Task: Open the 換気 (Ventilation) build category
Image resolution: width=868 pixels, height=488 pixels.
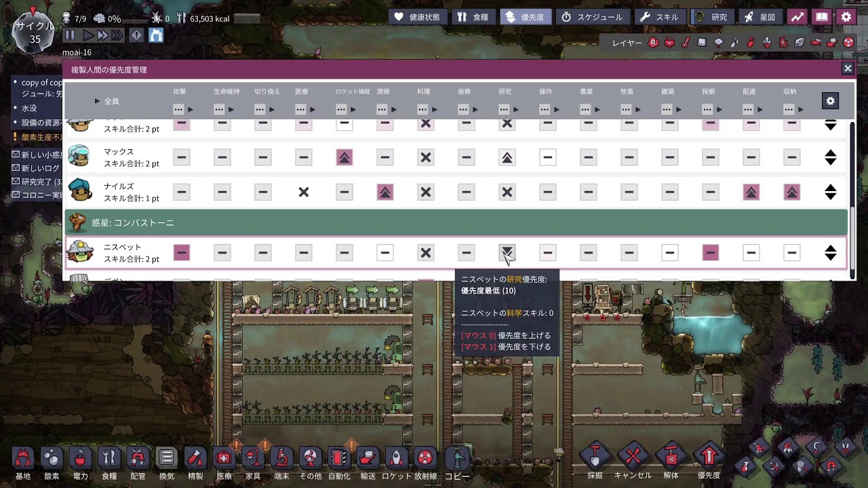Action: [x=166, y=459]
